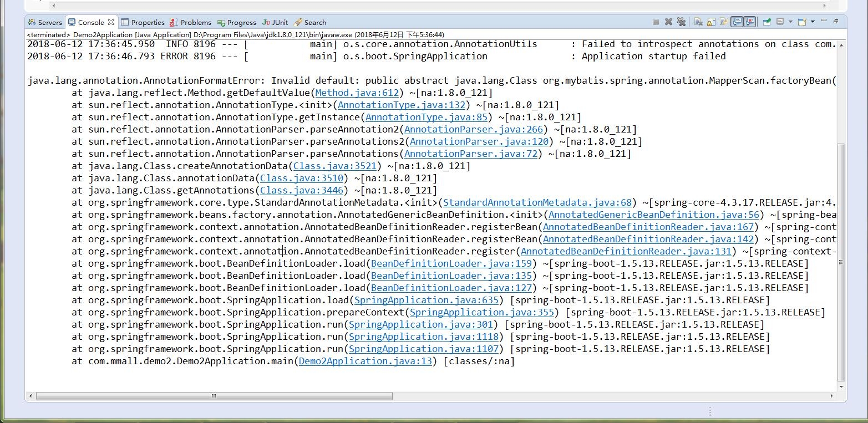Viewport: 868px width, 423px height.
Task: Open the Method.java:612 link
Action: 357,93
